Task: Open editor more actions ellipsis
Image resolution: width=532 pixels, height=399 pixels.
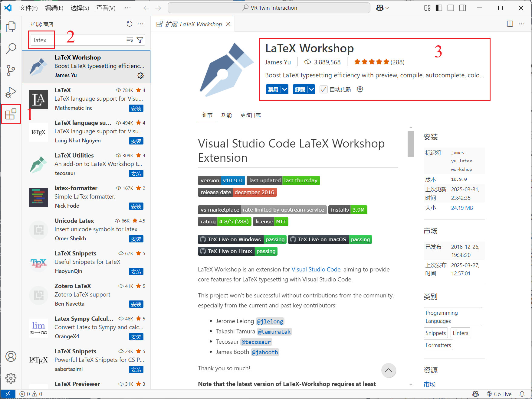Action: 522,24
